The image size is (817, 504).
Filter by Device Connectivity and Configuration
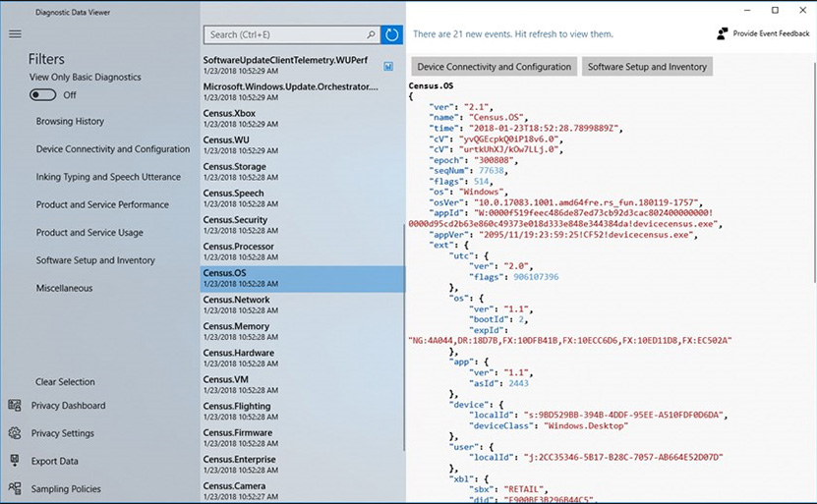click(x=113, y=149)
